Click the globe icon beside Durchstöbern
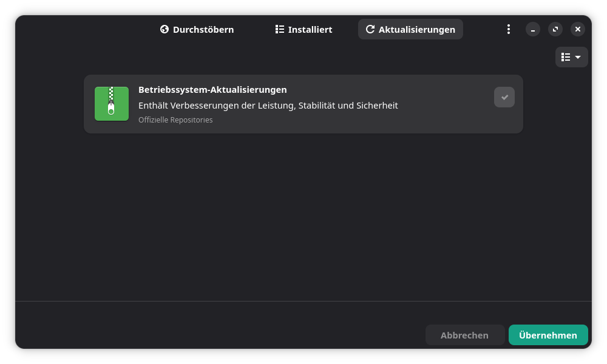 pos(164,29)
